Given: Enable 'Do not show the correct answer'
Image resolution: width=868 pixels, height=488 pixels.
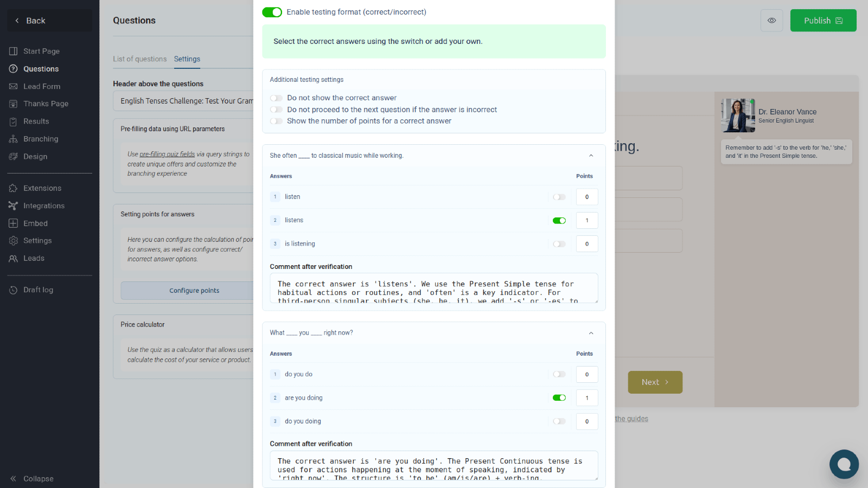Looking at the screenshot, I should 276,98.
